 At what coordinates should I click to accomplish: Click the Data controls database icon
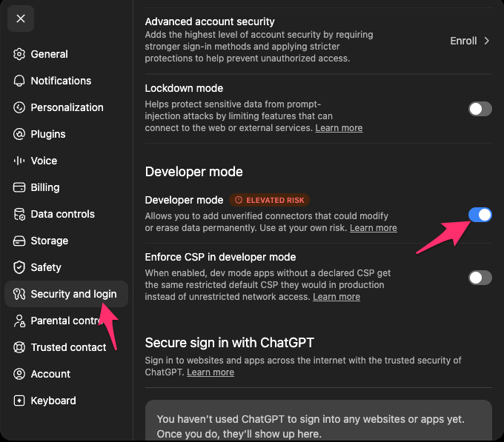coord(19,214)
